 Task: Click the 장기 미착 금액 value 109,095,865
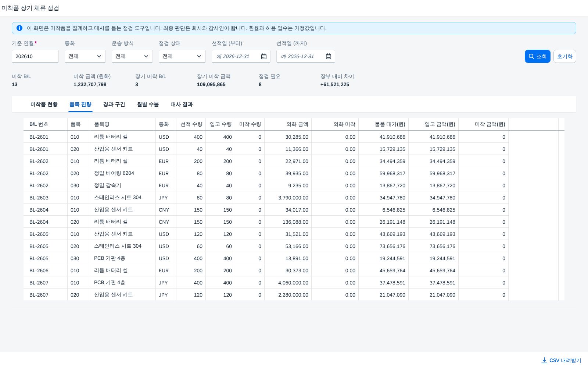click(x=211, y=84)
